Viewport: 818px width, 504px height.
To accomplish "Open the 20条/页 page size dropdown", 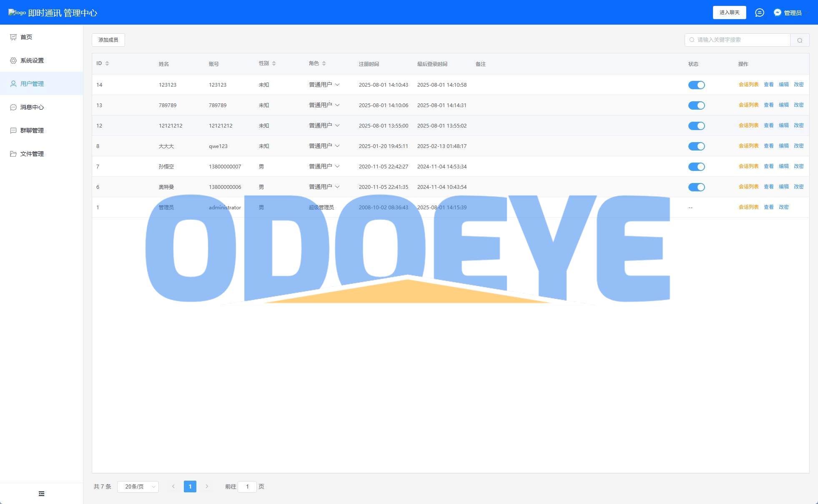I will click(138, 486).
